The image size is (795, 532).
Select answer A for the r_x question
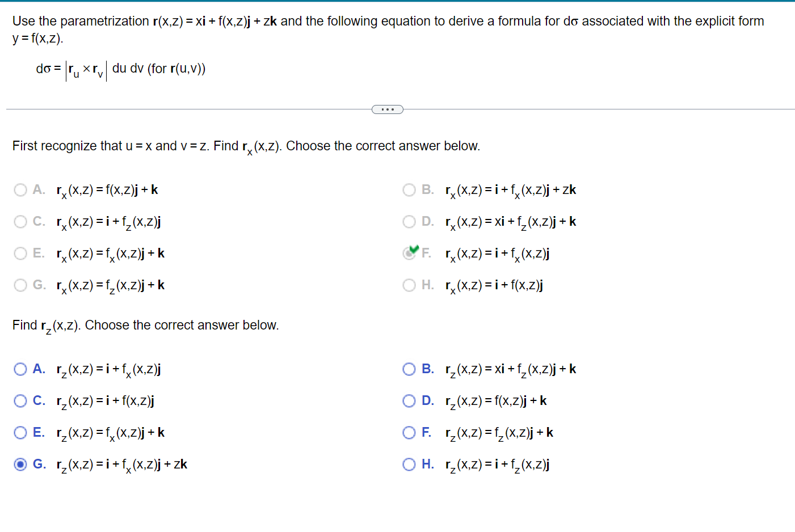click(x=20, y=189)
